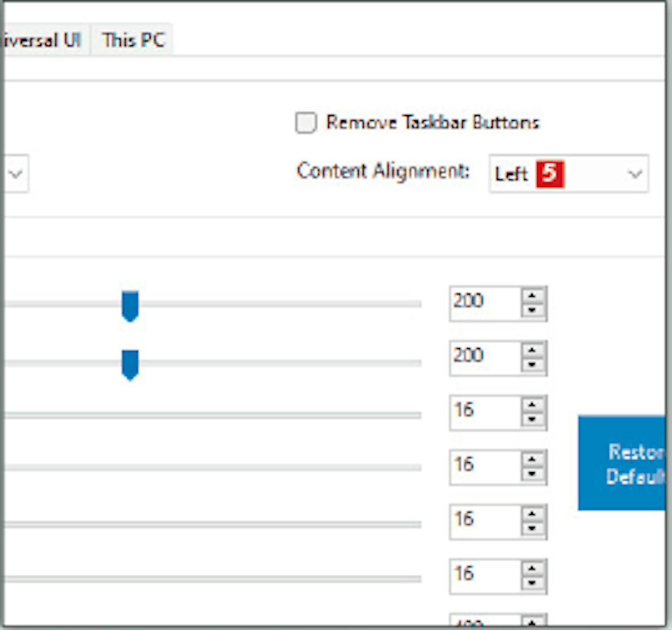
Task: Increment the third 16 spinner value
Action: [x=532, y=514]
